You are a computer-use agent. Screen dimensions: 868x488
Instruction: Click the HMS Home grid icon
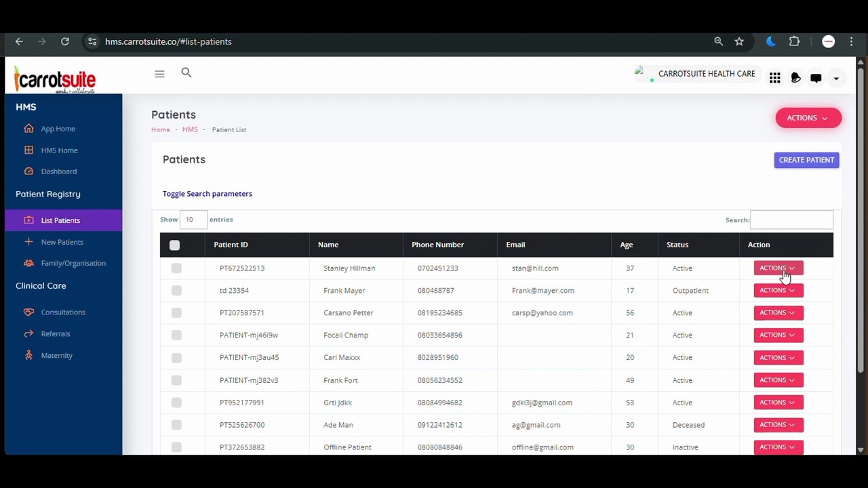coord(28,150)
